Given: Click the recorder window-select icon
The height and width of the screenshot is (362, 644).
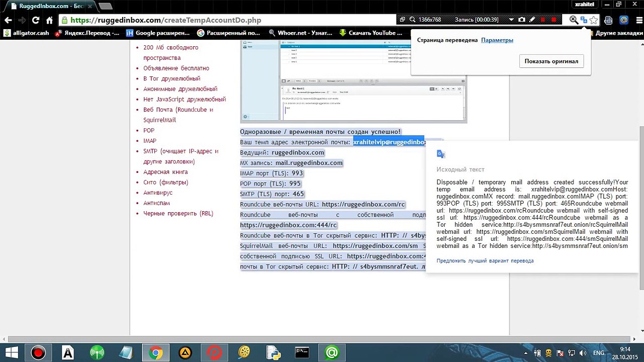Looking at the screenshot, I should [x=401, y=20].
